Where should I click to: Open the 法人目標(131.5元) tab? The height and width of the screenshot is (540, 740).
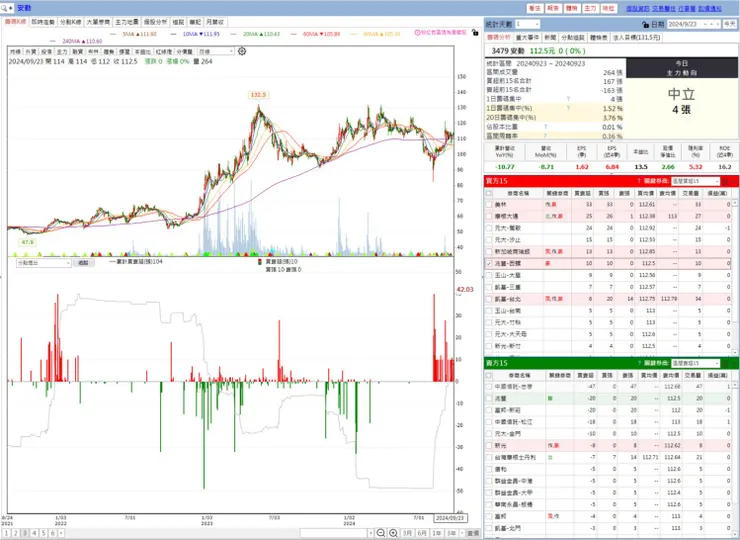click(636, 37)
